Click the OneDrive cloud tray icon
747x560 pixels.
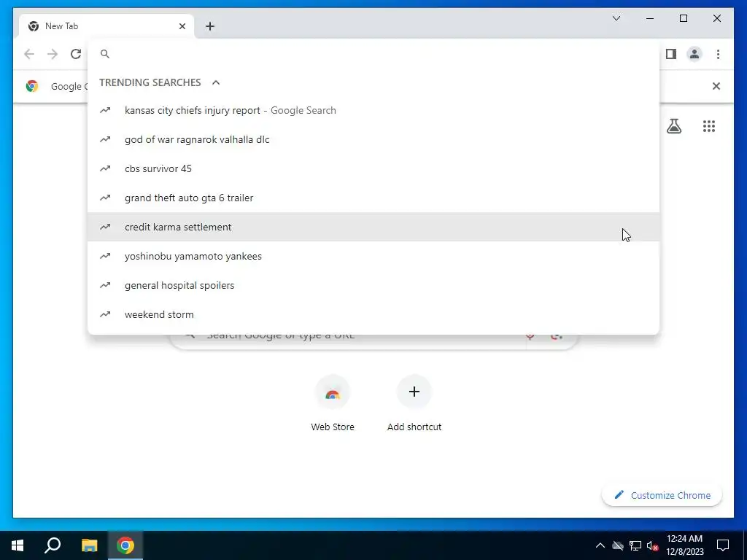click(x=618, y=545)
